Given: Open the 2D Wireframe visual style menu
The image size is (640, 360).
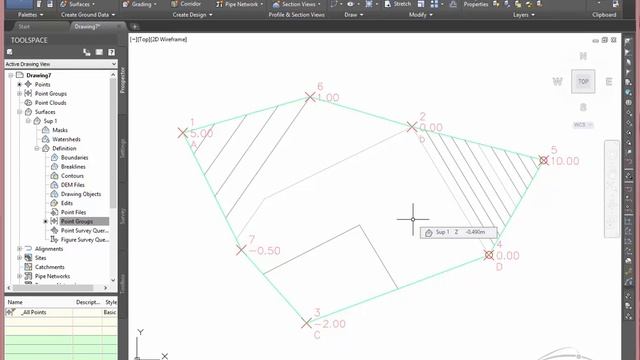Looking at the screenshot, I should click(x=169, y=39).
